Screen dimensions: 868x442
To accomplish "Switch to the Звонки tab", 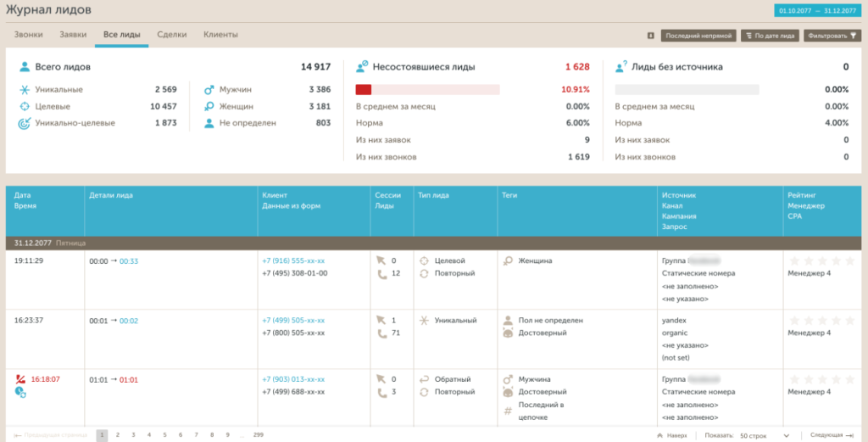I will coord(28,35).
